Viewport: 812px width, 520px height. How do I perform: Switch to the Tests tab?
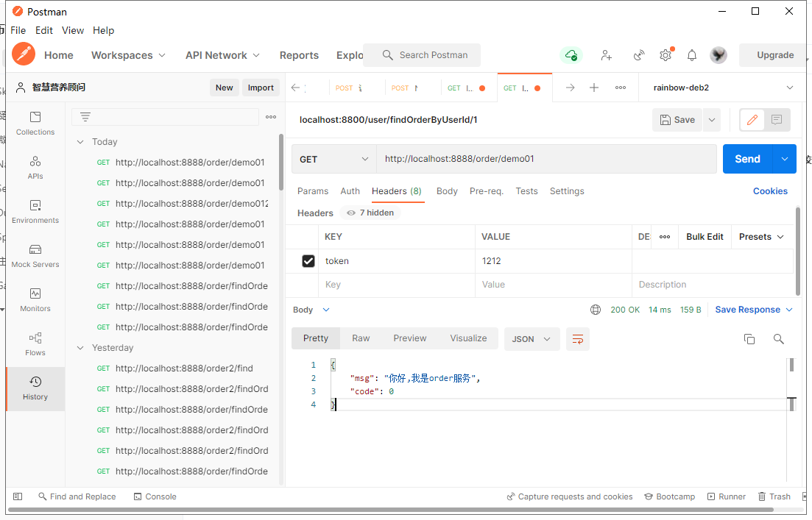[526, 191]
